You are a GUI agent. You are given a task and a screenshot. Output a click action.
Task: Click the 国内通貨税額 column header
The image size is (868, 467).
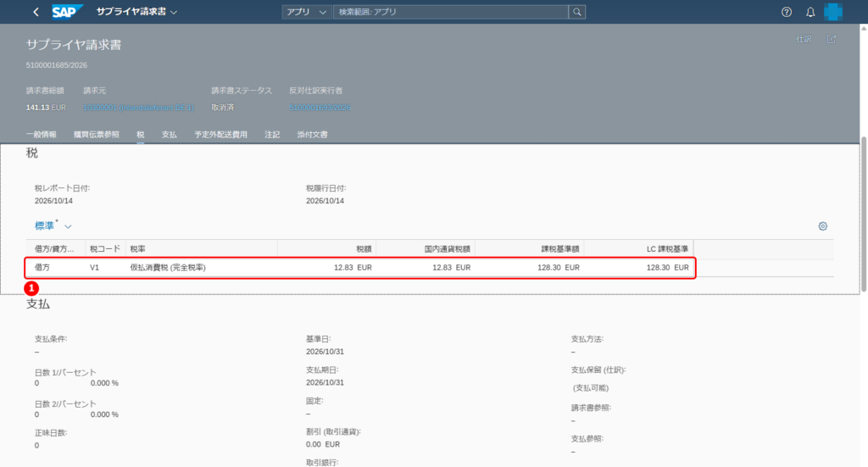[x=426, y=249]
